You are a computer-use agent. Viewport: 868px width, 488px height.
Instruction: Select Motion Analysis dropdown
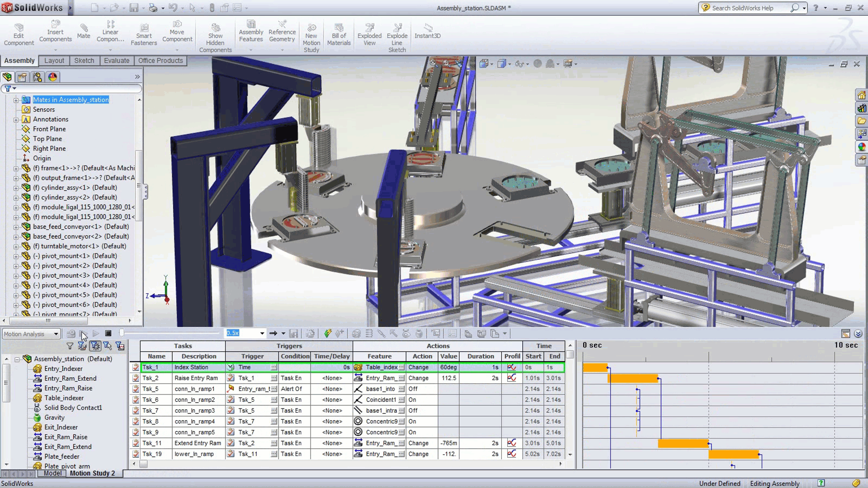coord(31,333)
